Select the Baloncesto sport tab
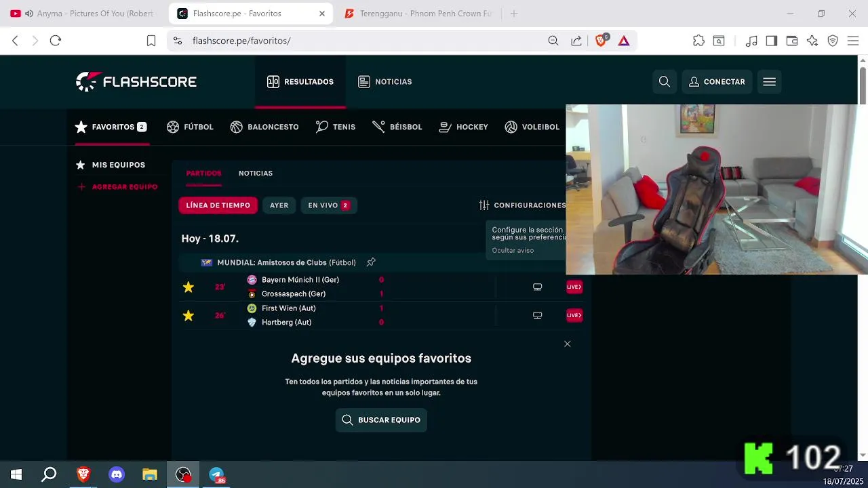This screenshot has width=868, height=488. [x=264, y=127]
